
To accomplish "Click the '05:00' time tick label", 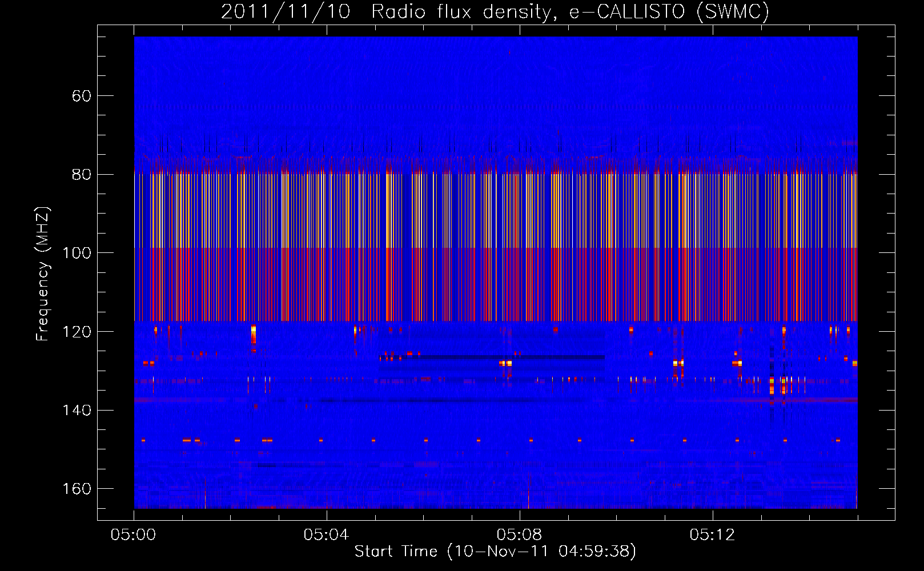I will [134, 535].
